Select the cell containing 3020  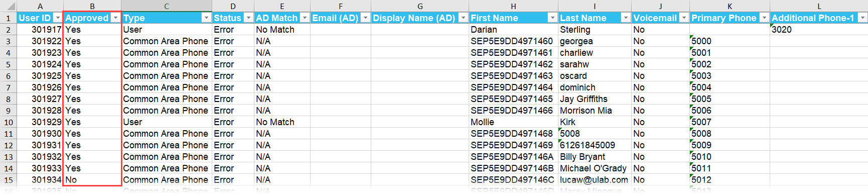point(819,30)
